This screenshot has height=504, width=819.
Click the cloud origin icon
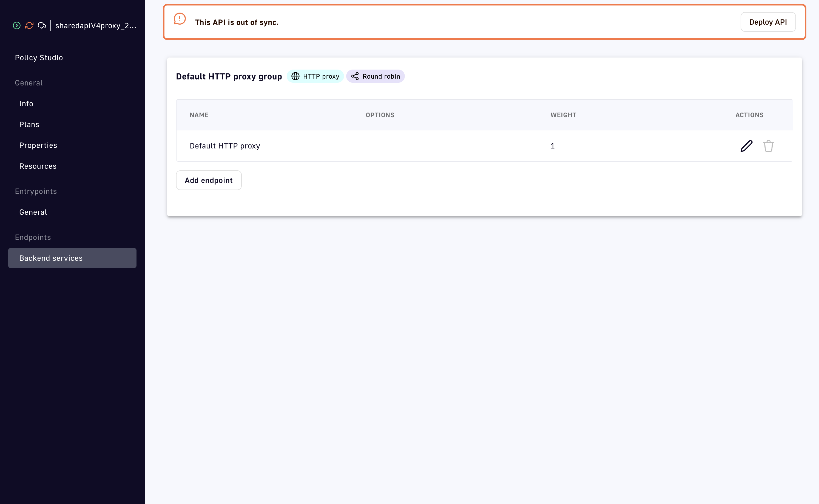pyautogui.click(x=42, y=26)
